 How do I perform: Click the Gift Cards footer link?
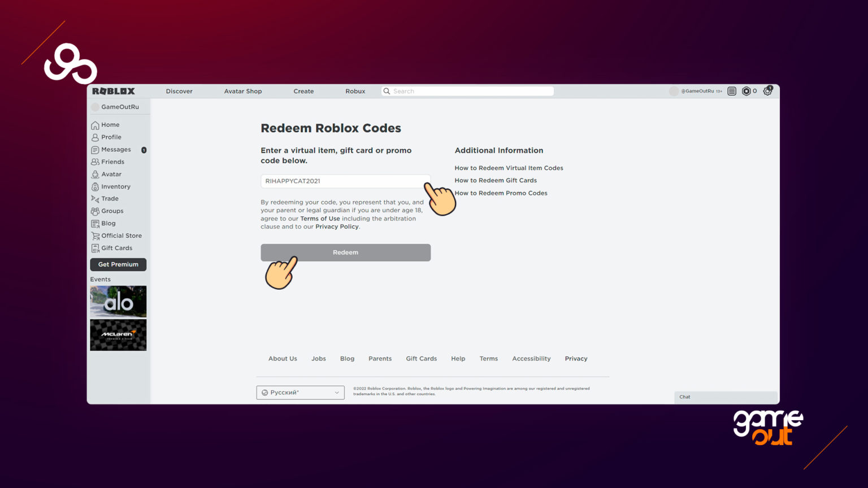(421, 359)
